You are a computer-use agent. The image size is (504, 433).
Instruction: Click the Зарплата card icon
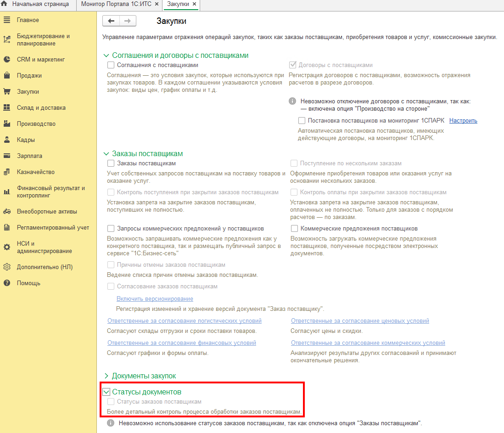[x=7, y=156]
